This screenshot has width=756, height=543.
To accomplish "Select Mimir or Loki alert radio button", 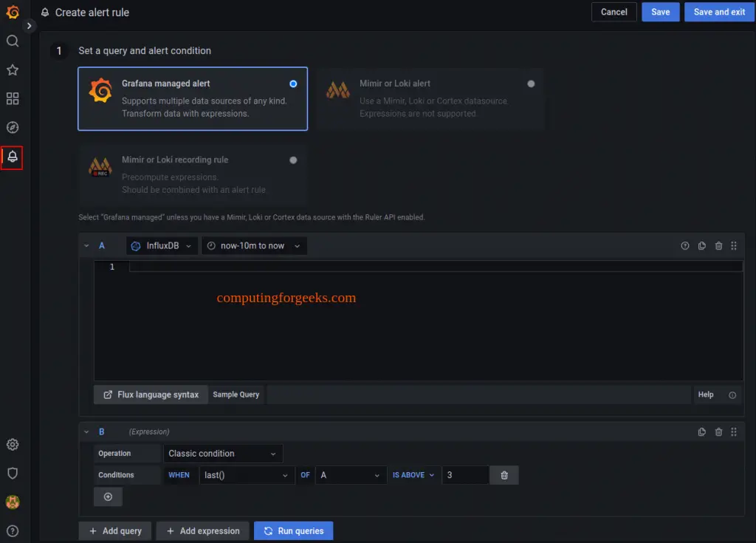I will click(531, 84).
